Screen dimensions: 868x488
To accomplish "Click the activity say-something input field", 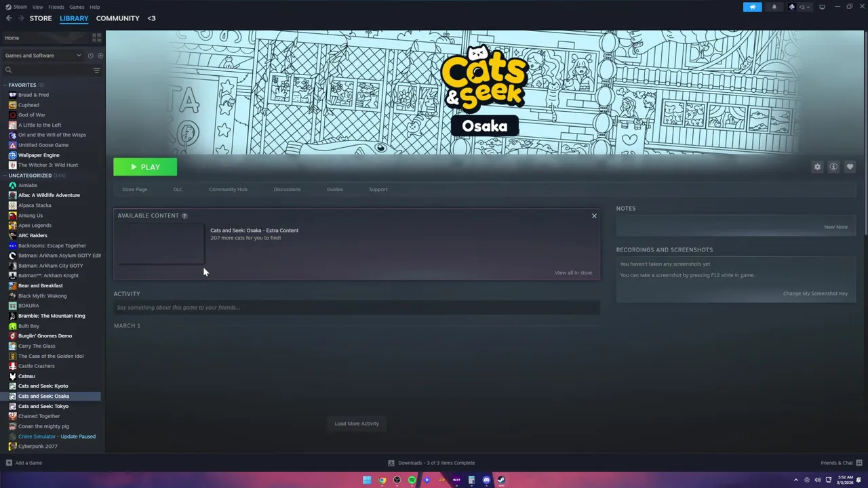I will click(x=357, y=308).
